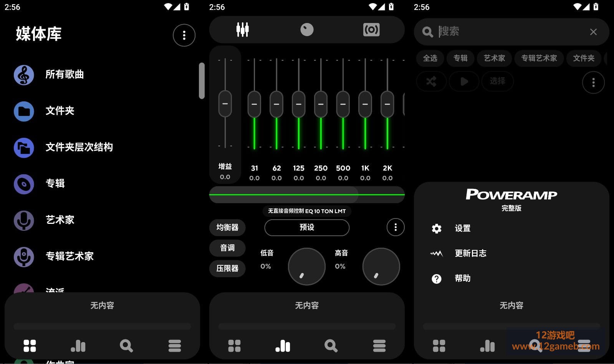Tap the hamburger menu icon on the media library screen
The height and width of the screenshot is (364, 614).
coord(175,346)
